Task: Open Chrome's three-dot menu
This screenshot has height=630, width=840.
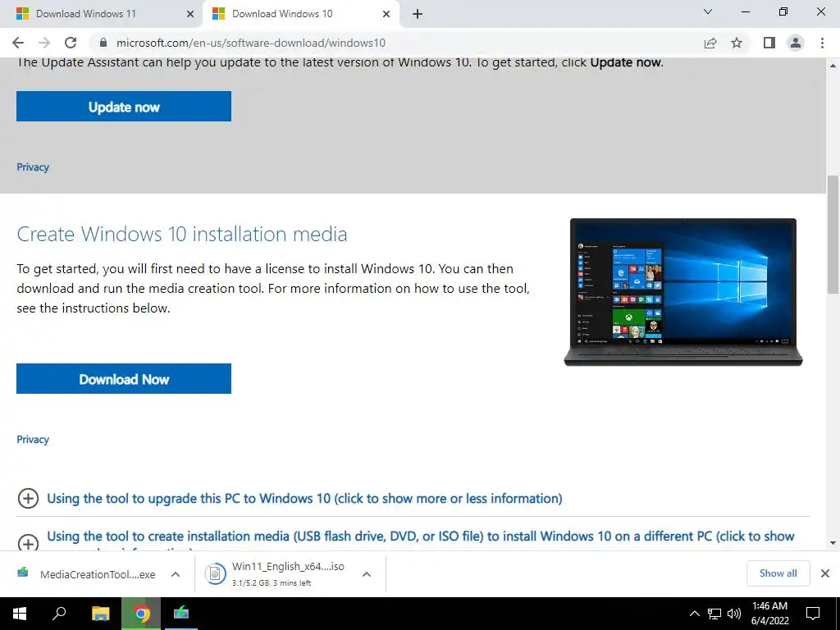Action: tap(822, 43)
